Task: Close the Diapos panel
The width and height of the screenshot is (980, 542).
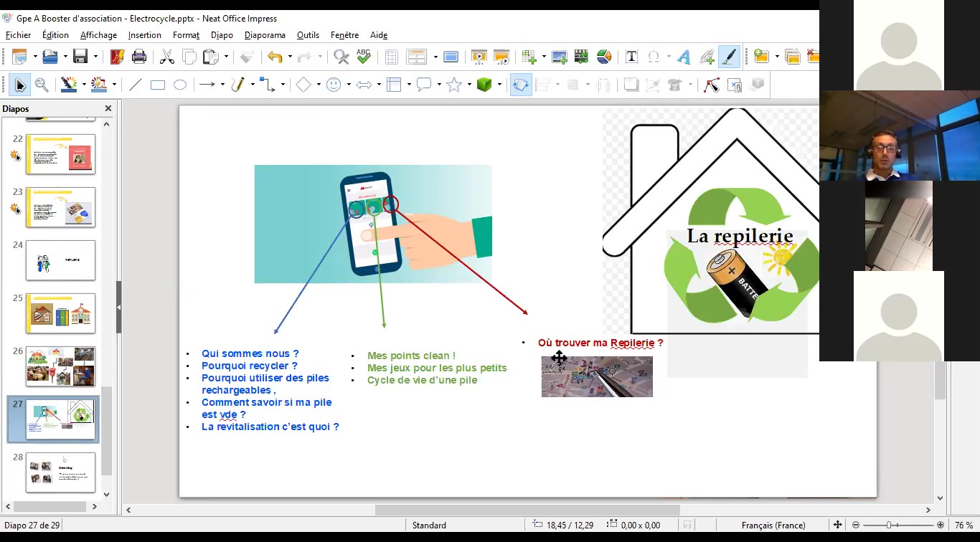Action: point(108,109)
